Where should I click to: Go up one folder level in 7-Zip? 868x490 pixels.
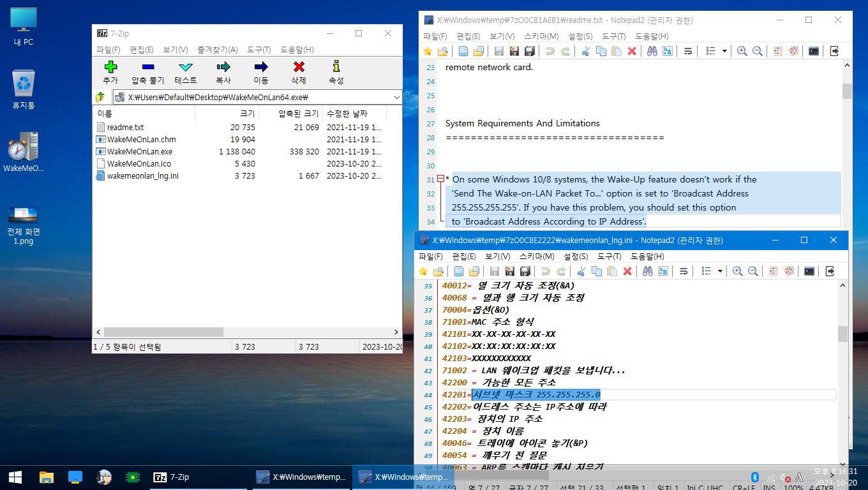tap(100, 98)
